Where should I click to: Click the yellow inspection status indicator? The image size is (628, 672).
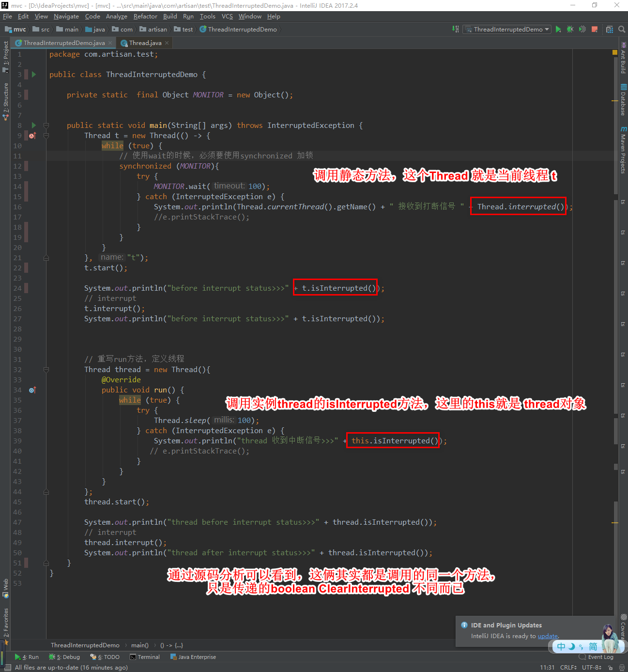[x=615, y=52]
